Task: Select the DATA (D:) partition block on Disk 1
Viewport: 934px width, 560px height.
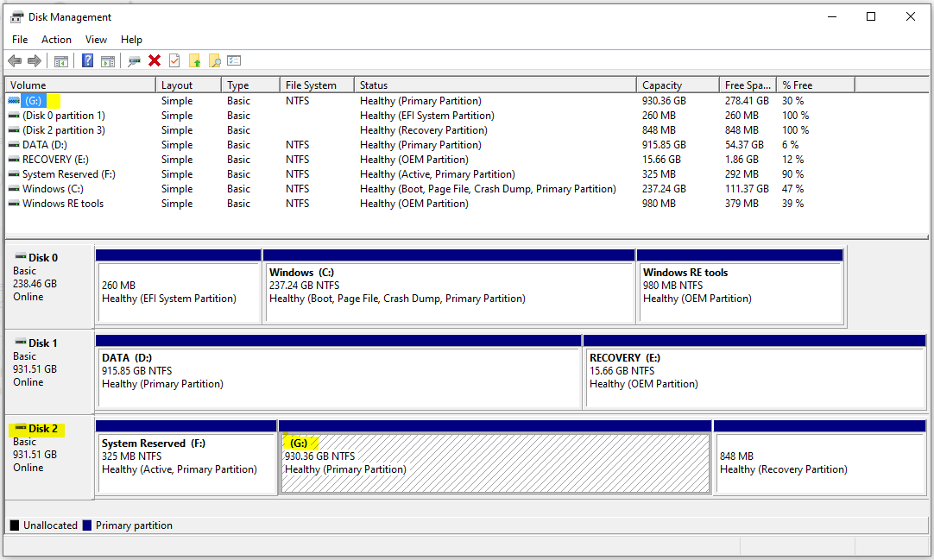Action: point(338,376)
